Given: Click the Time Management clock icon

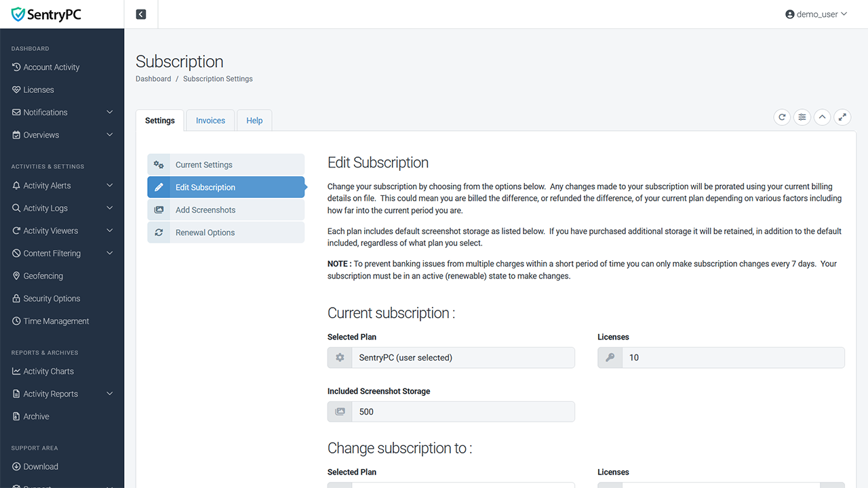Looking at the screenshot, I should [x=16, y=321].
